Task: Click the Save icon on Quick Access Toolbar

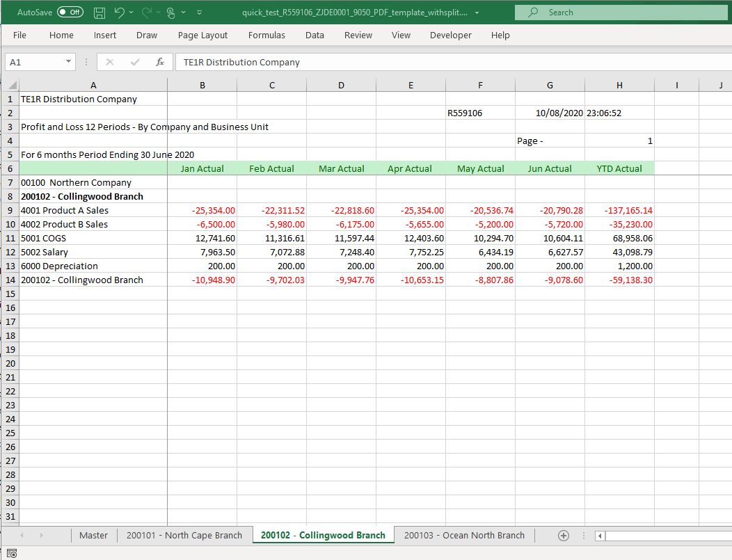Action: click(99, 12)
